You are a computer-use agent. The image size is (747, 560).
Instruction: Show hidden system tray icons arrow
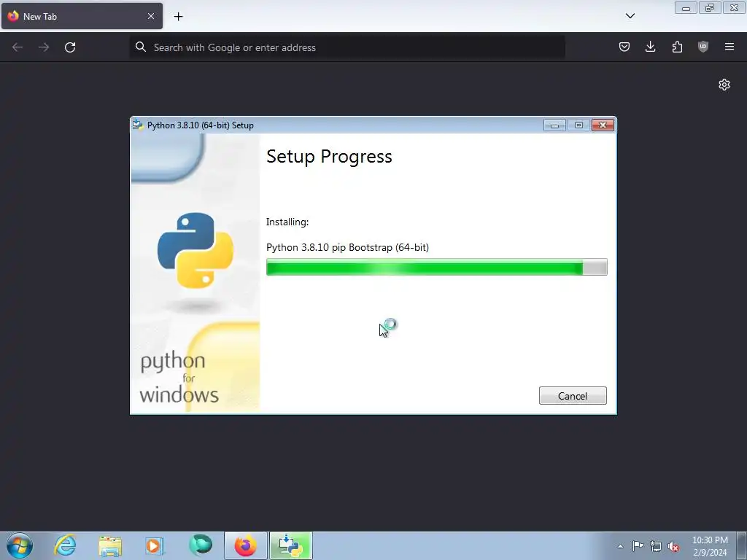(x=620, y=546)
